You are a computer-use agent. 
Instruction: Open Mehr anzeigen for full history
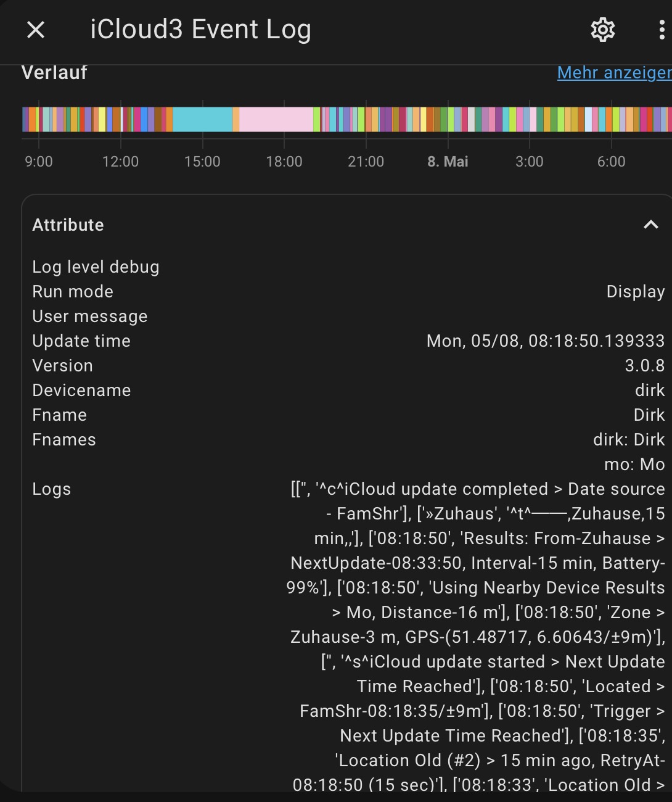click(x=613, y=73)
